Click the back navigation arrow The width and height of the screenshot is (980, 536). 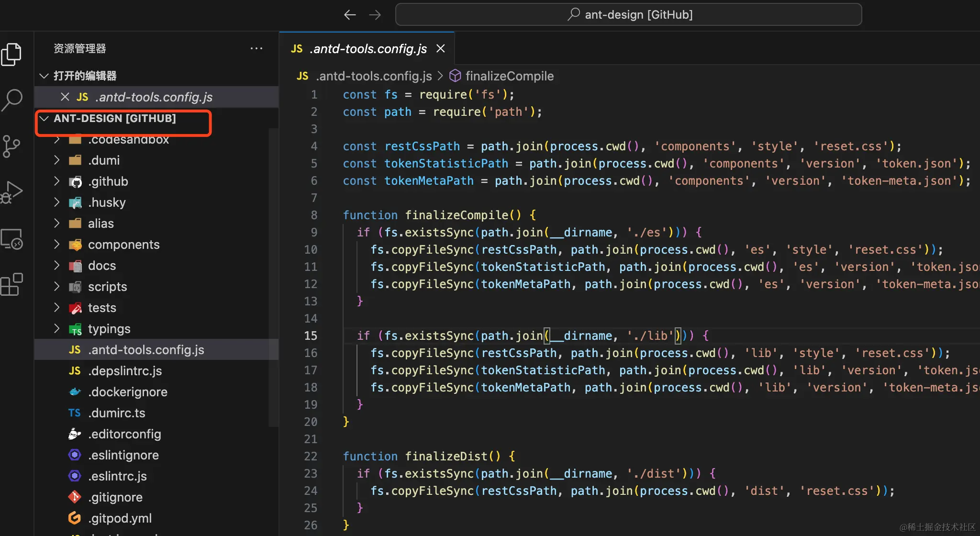pyautogui.click(x=350, y=15)
